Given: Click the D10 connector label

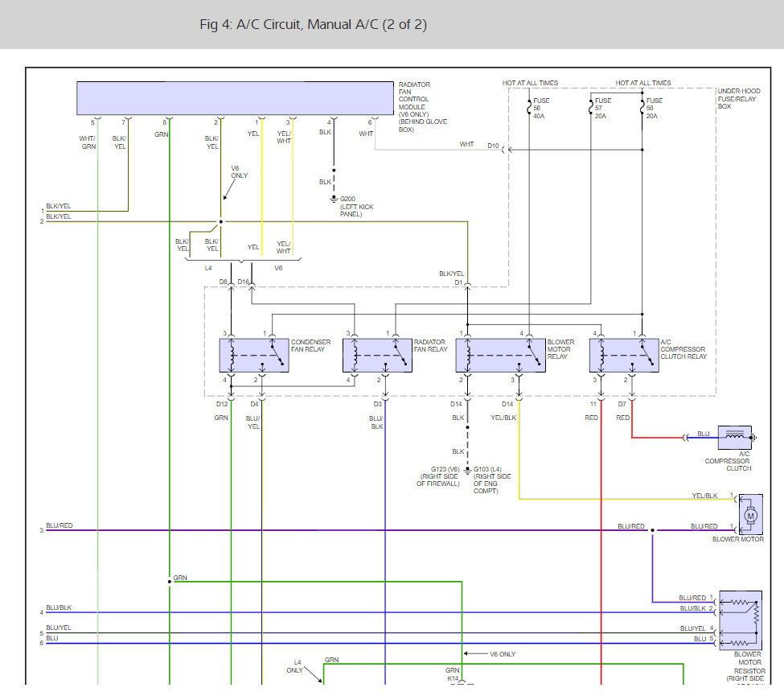Looking at the screenshot, I should pos(493,146).
